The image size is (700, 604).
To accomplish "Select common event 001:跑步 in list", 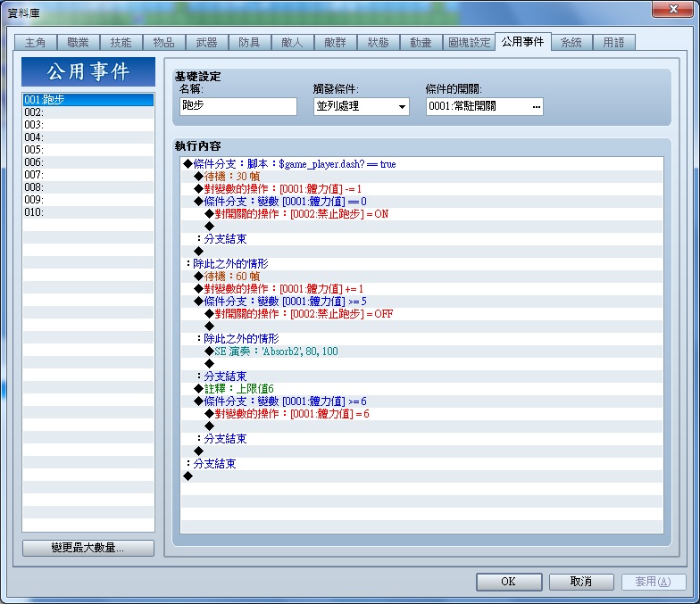I will pos(88,100).
